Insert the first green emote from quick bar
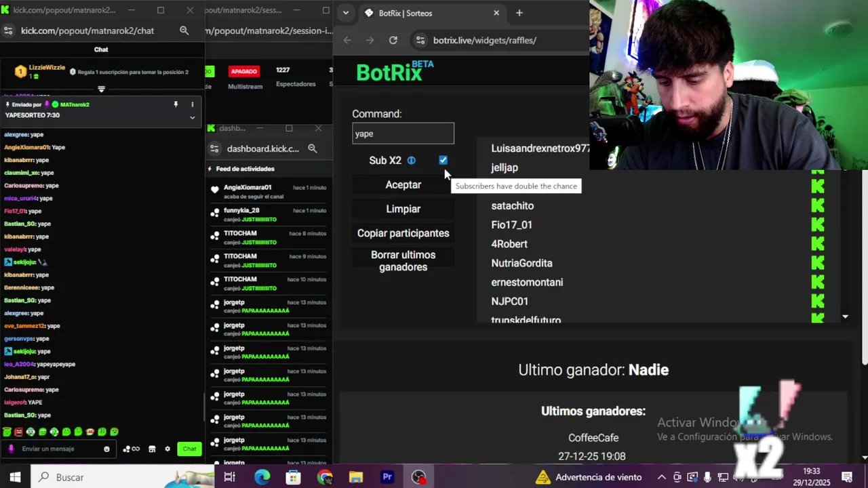 point(7,432)
